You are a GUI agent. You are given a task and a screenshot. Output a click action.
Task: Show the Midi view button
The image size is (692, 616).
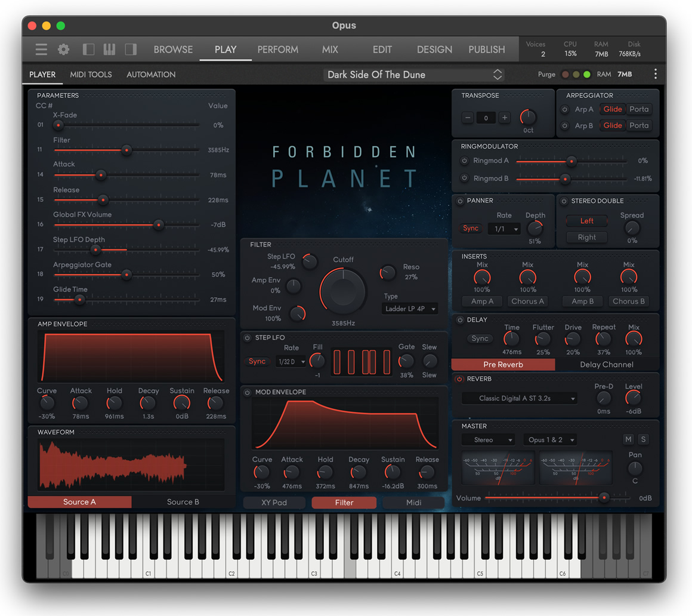tap(413, 503)
